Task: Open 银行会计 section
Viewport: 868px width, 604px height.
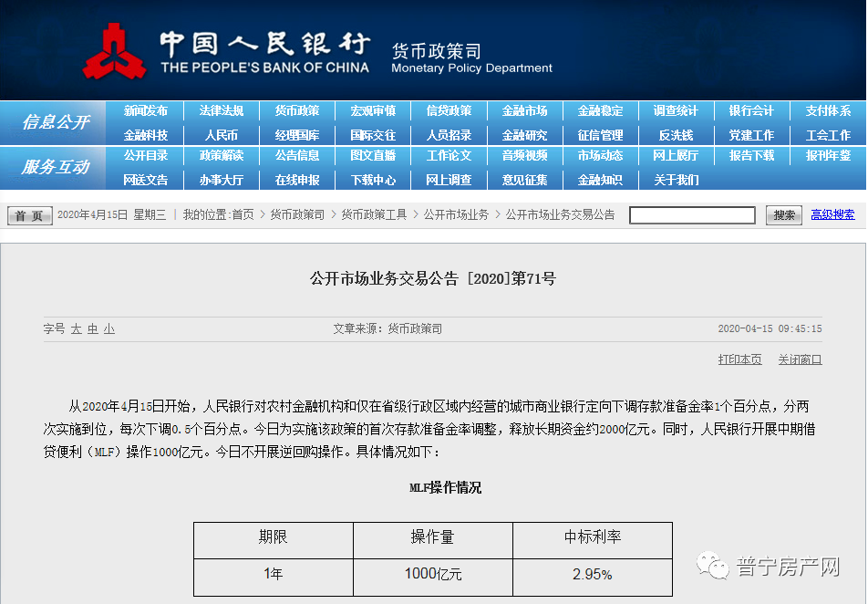Action: coord(751,110)
